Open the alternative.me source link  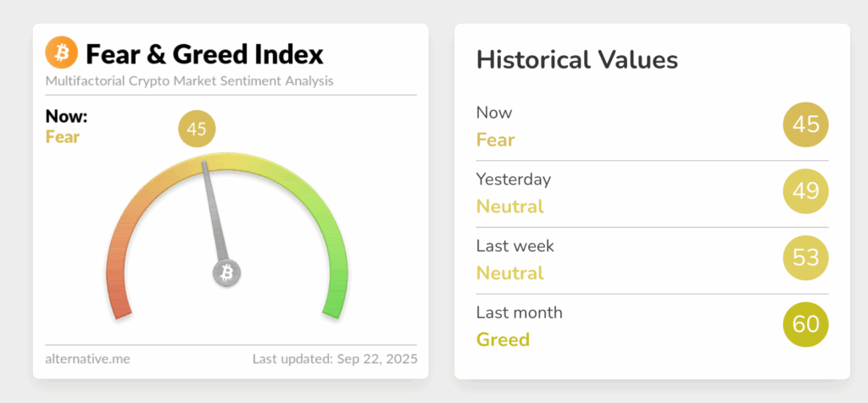point(87,359)
